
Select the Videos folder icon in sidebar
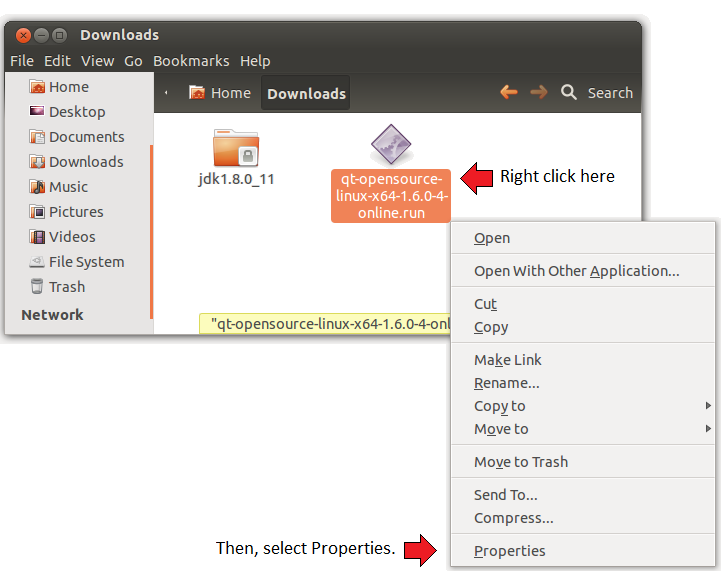click(37, 236)
